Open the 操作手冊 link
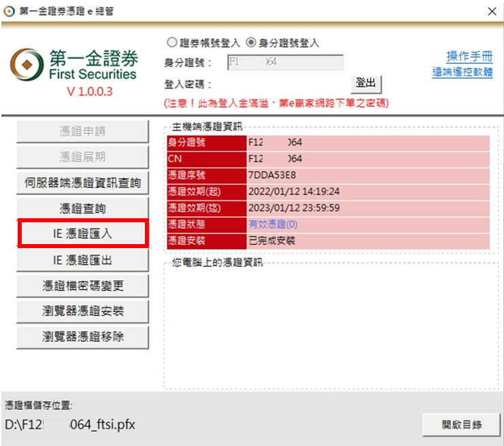This screenshot has height=446, width=504. [469, 56]
